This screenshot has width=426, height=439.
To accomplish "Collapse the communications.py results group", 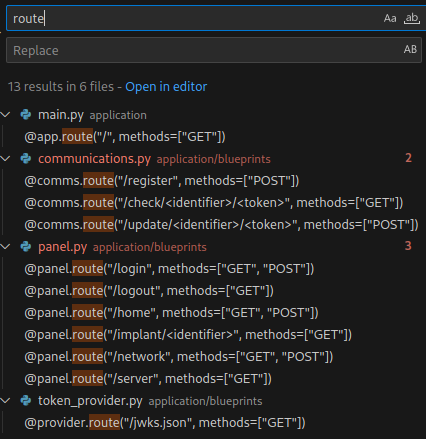I will click(x=5, y=159).
